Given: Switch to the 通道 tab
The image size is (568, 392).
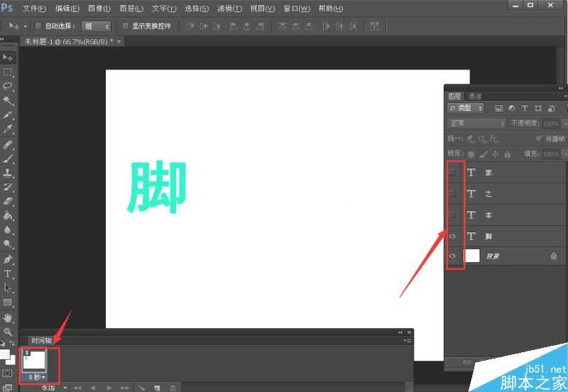Looking at the screenshot, I should [475, 96].
